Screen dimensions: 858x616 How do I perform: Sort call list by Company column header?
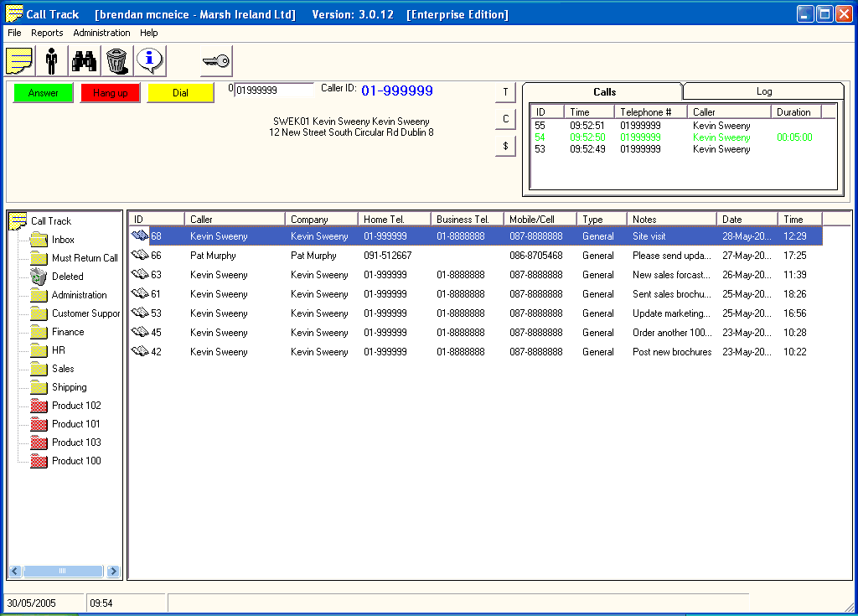tap(322, 219)
